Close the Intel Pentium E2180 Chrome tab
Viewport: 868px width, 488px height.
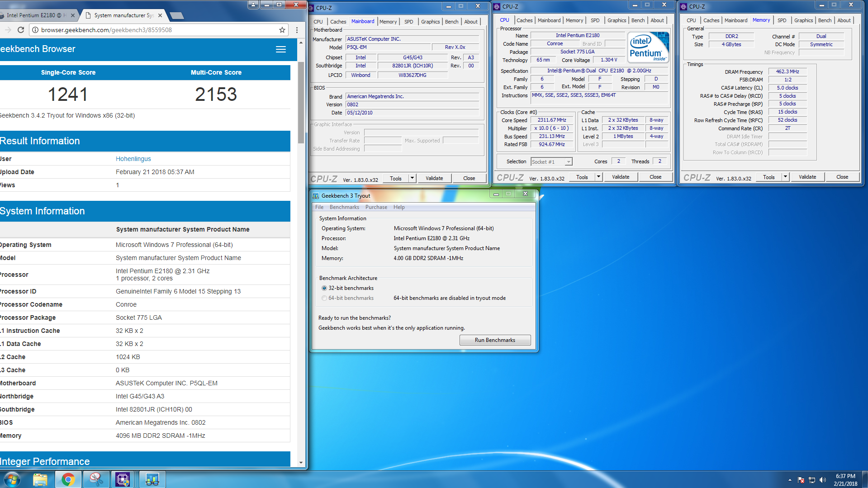73,15
